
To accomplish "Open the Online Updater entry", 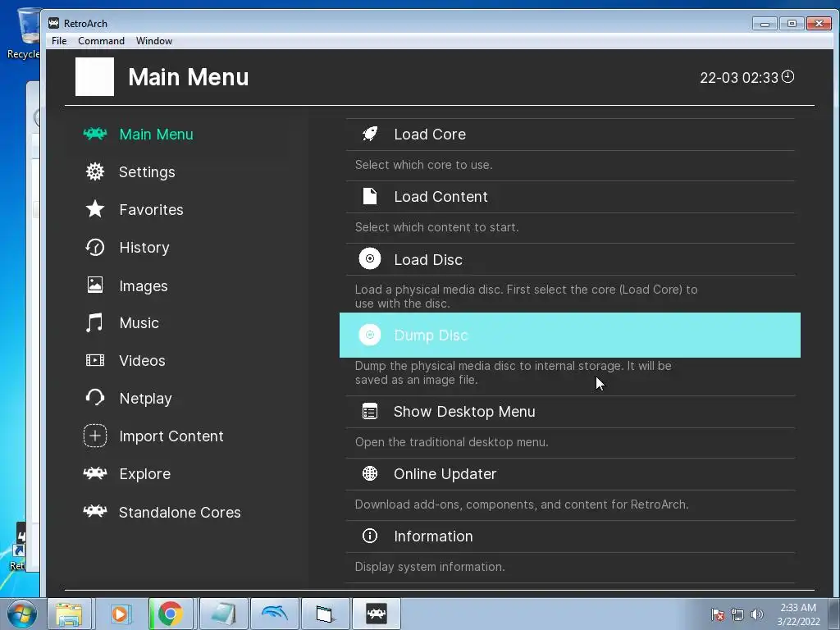I will pos(570,473).
